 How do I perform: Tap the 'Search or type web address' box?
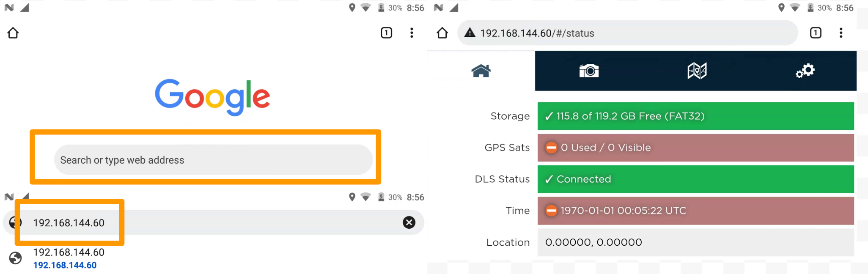(x=213, y=160)
